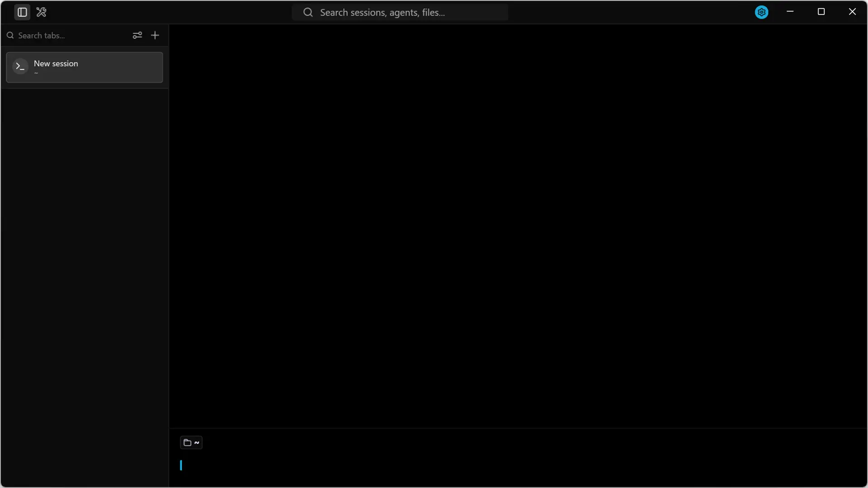Viewport: 868px width, 488px height.
Task: Click the magnifier icon in the top search bar
Action: tap(308, 13)
